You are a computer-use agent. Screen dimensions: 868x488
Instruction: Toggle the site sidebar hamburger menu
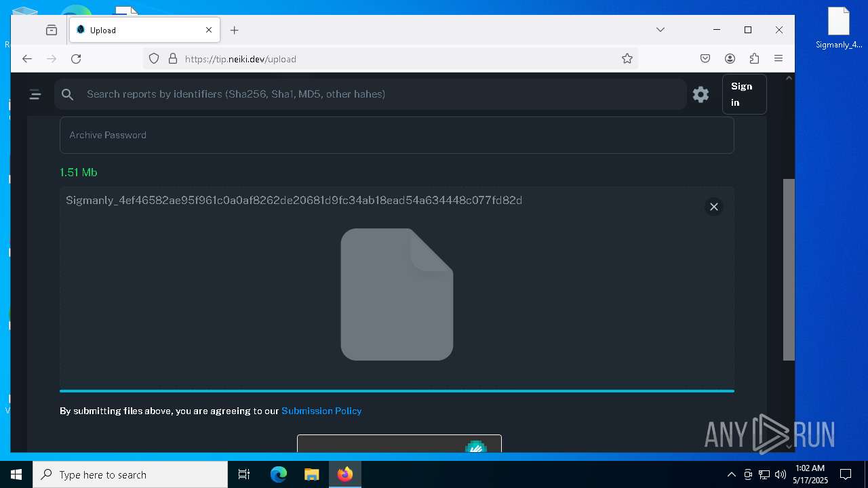pos(35,95)
